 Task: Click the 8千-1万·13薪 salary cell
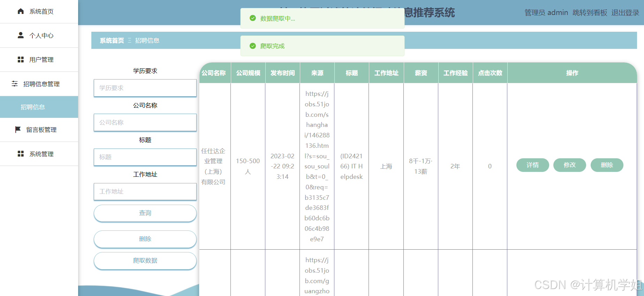tap(421, 166)
